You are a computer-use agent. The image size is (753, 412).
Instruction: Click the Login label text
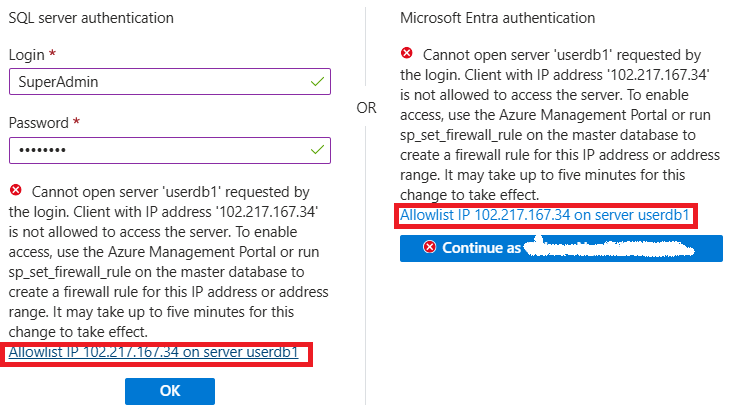point(26,55)
